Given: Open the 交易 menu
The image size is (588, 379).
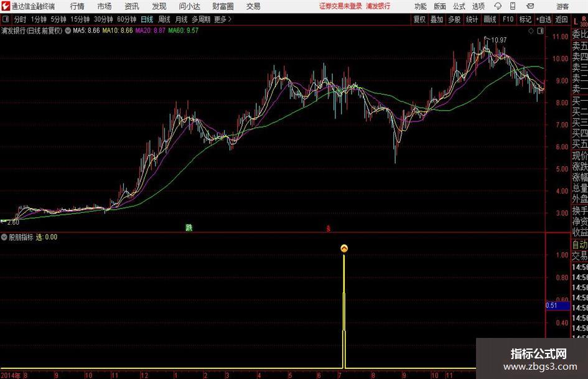Looking at the screenshot, I should [253, 6].
